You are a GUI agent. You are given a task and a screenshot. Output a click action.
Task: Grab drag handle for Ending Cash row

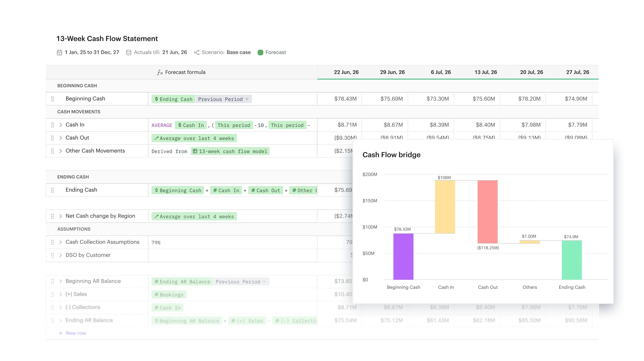(52, 190)
